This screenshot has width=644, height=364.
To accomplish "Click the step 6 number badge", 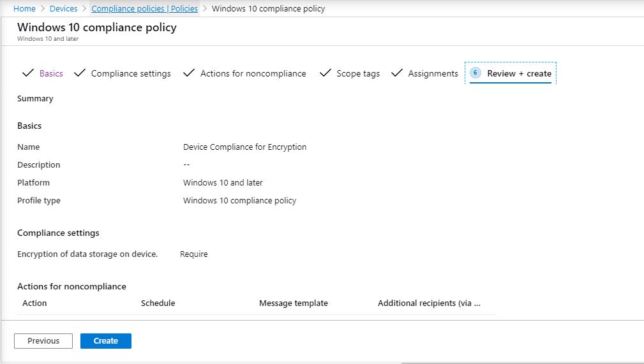I will 476,73.
